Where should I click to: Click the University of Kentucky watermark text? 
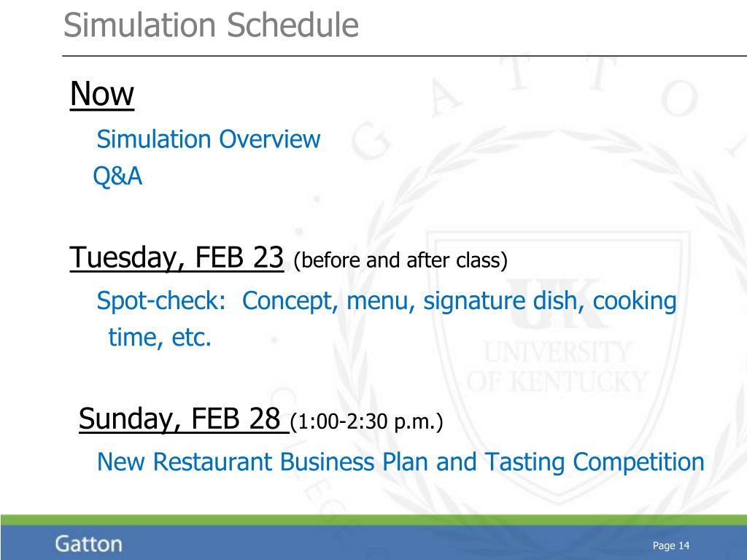(557, 367)
